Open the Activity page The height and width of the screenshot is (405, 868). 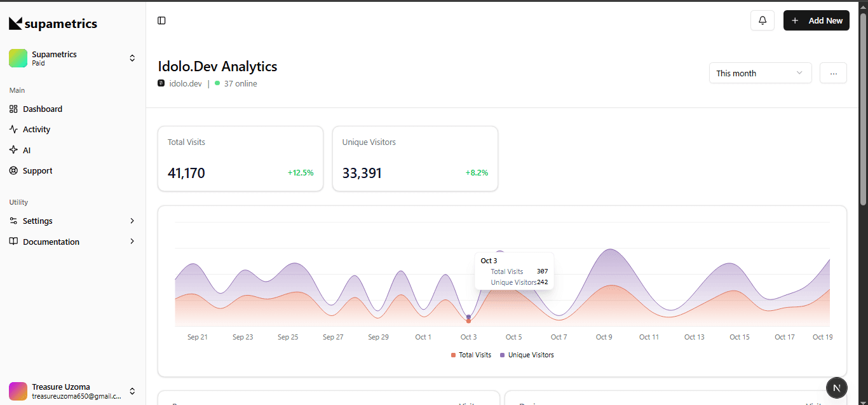coord(36,129)
